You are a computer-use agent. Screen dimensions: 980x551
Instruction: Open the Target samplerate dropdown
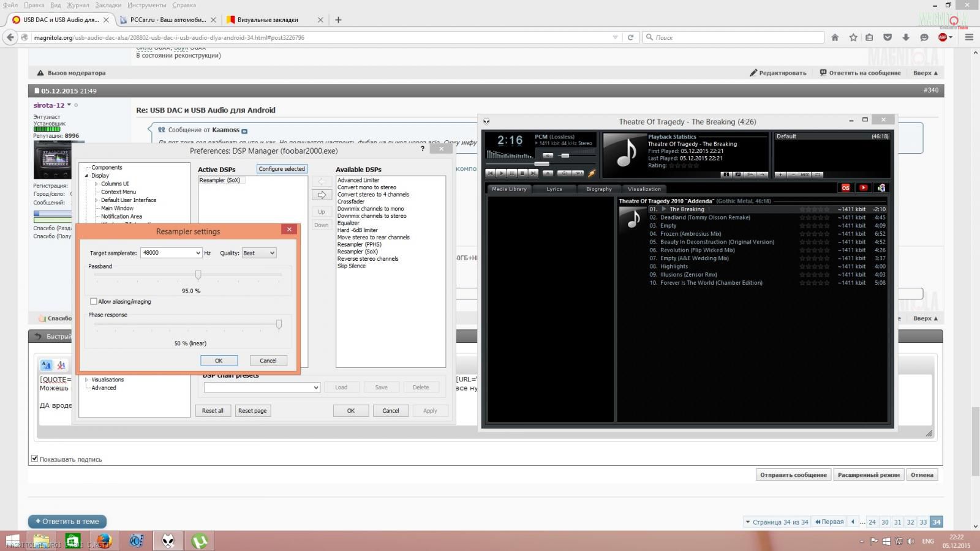click(198, 253)
